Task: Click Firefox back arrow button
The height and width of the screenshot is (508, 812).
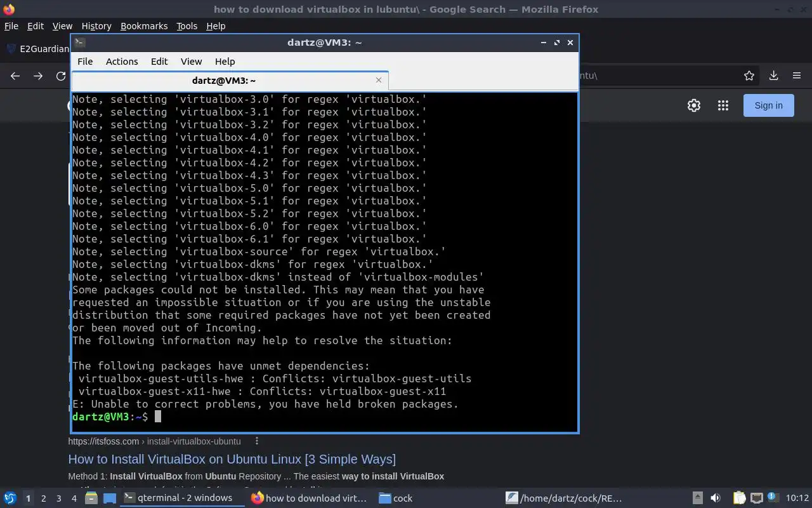Action: click(x=15, y=76)
